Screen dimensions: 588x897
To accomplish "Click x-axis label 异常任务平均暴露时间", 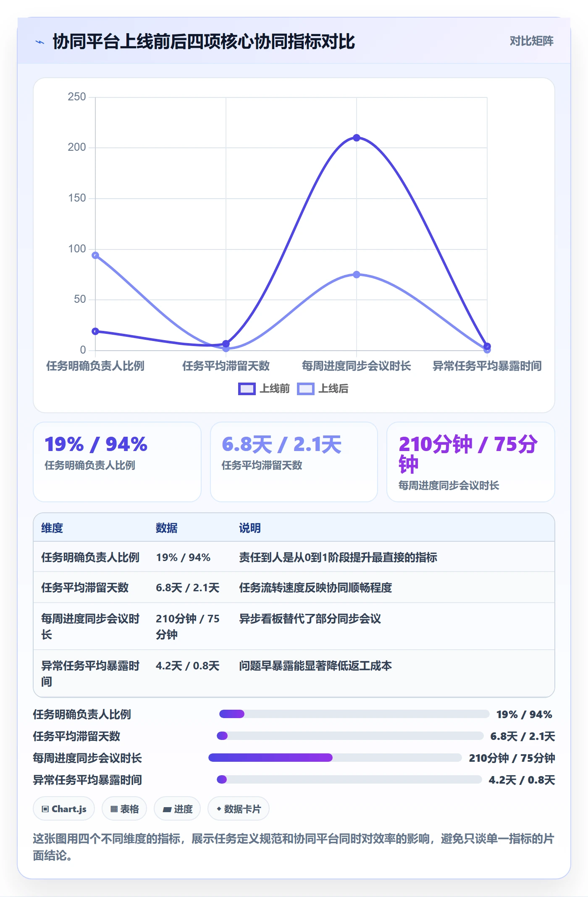I will 487,366.
